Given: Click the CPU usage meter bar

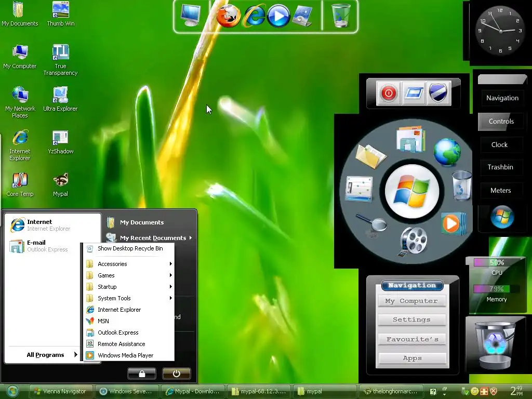Looking at the screenshot, I should [x=496, y=262].
